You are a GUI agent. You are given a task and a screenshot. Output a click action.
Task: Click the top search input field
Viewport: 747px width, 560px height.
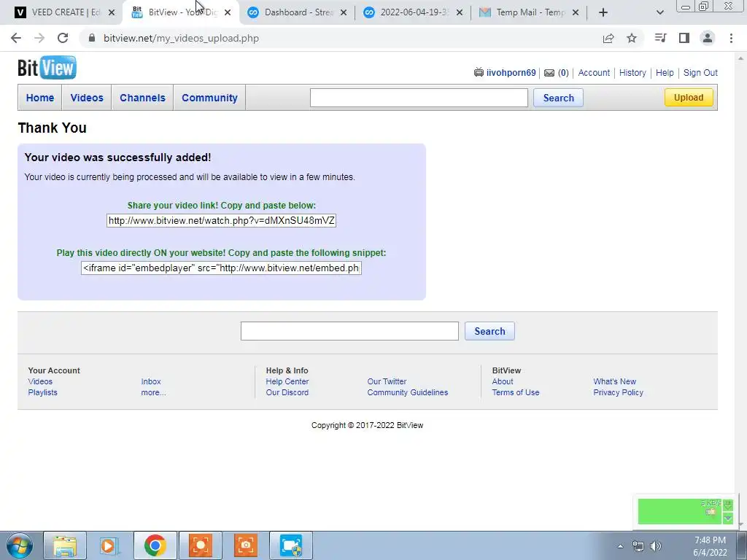419,98
